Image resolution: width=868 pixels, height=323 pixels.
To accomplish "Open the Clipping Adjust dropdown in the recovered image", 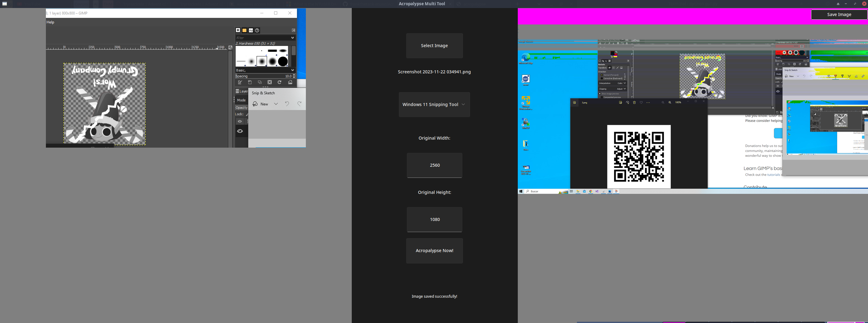I will [x=612, y=89].
